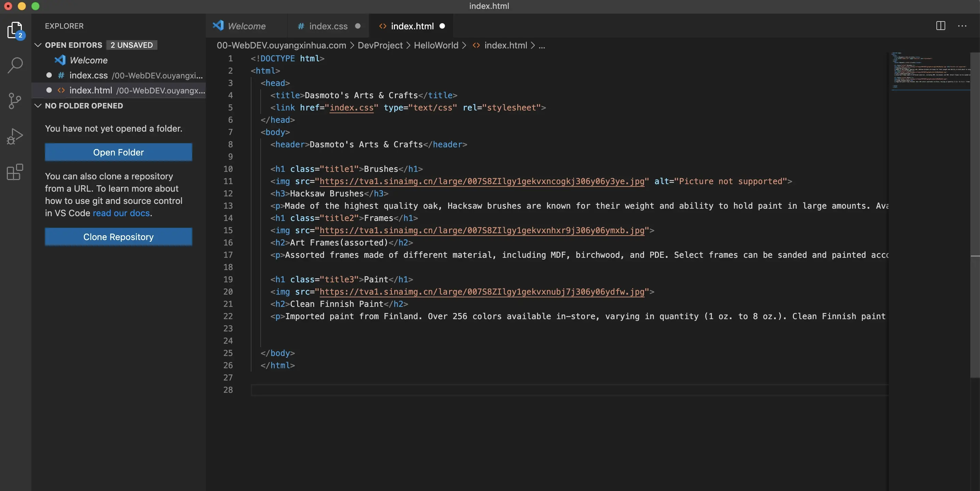
Task: Open the Search view in activity bar
Action: 15,65
